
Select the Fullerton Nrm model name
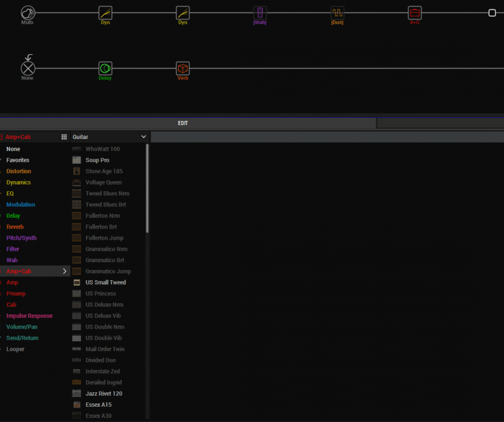click(x=102, y=216)
